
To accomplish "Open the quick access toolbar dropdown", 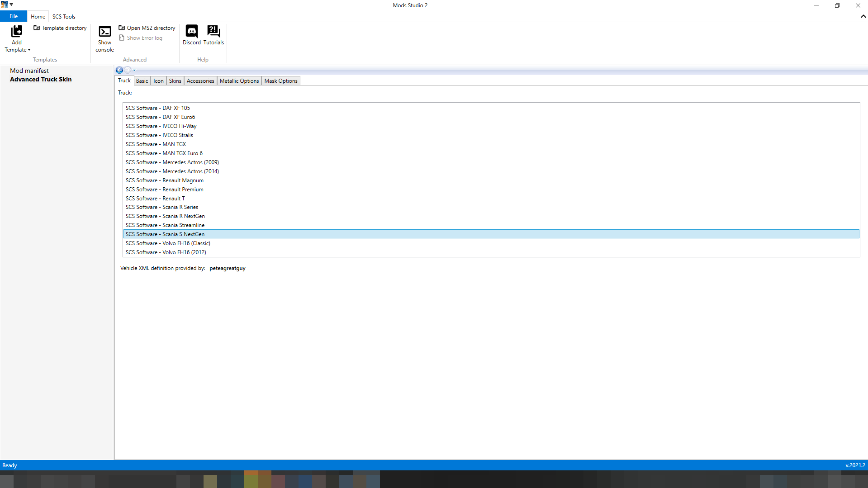I will [11, 5].
